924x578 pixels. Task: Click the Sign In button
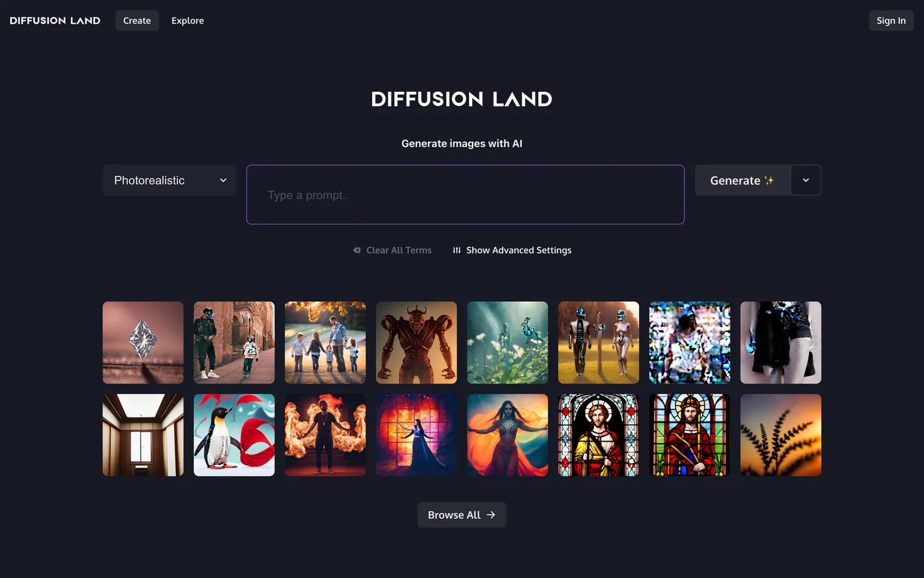[x=891, y=21]
